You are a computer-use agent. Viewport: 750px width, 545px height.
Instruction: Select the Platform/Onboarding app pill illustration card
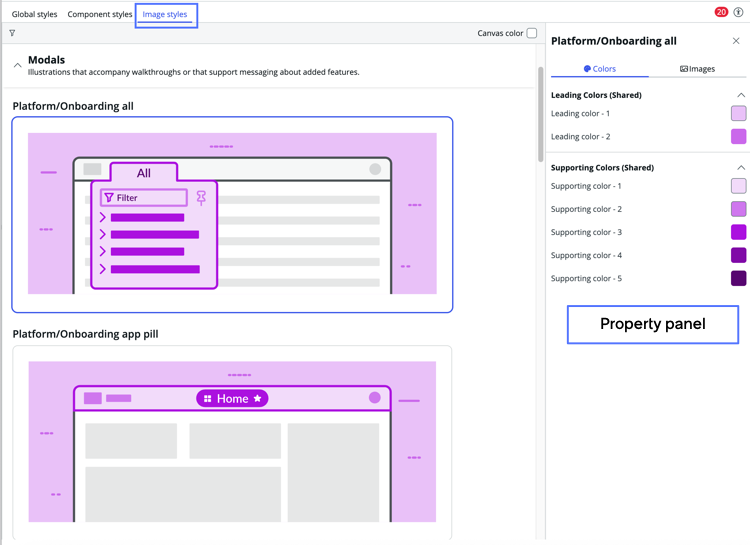point(232,443)
